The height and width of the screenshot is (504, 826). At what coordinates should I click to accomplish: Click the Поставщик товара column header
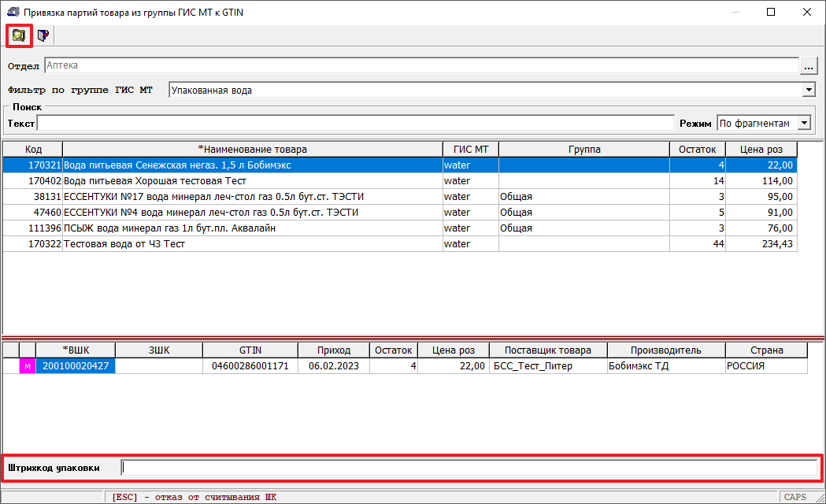pyautogui.click(x=548, y=350)
